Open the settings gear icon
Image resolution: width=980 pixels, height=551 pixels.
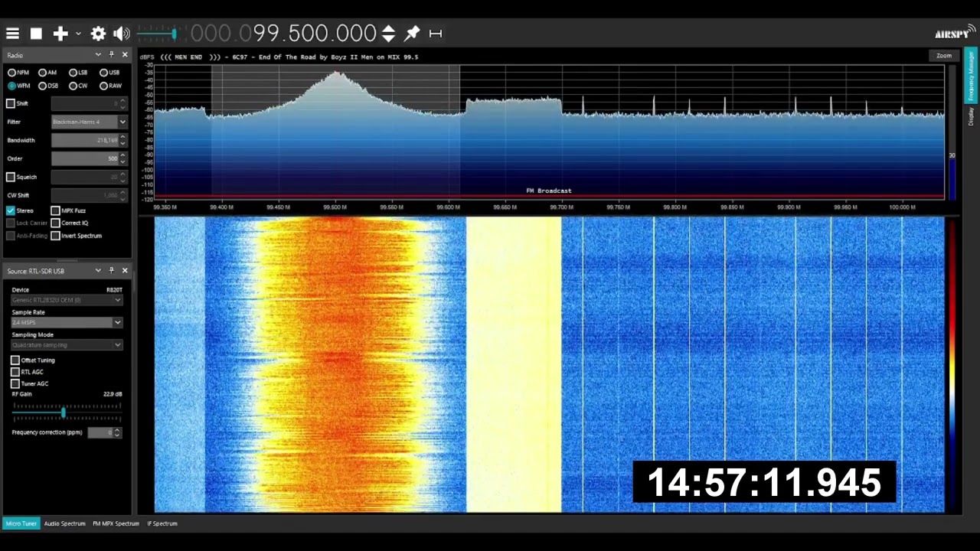coord(98,34)
